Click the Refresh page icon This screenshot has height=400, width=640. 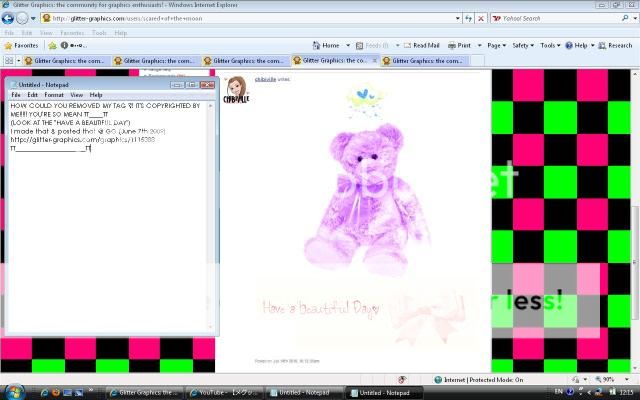[469, 18]
